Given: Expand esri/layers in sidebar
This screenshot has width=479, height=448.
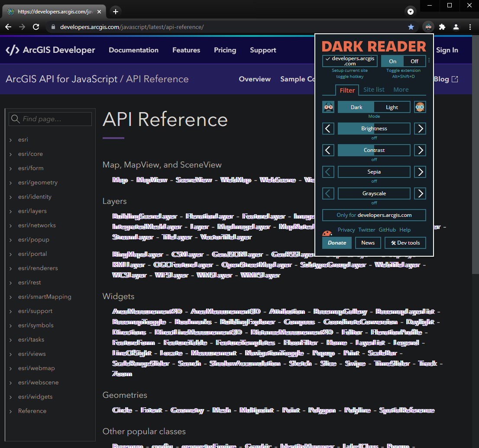Looking at the screenshot, I should [11, 211].
